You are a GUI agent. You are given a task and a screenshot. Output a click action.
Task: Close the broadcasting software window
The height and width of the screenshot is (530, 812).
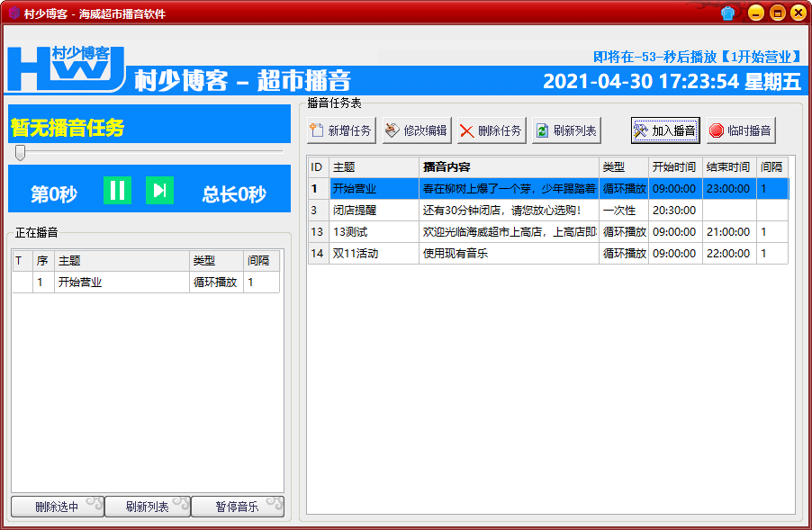tap(798, 13)
